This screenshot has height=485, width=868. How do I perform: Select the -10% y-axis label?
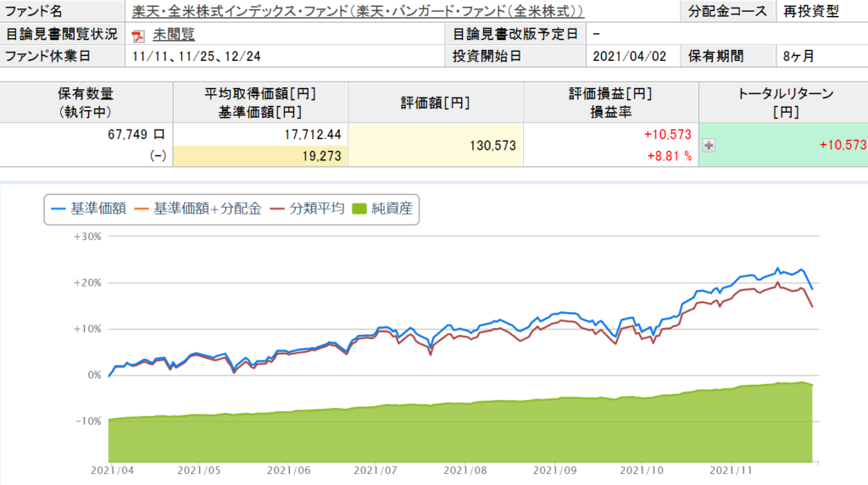[x=87, y=421]
